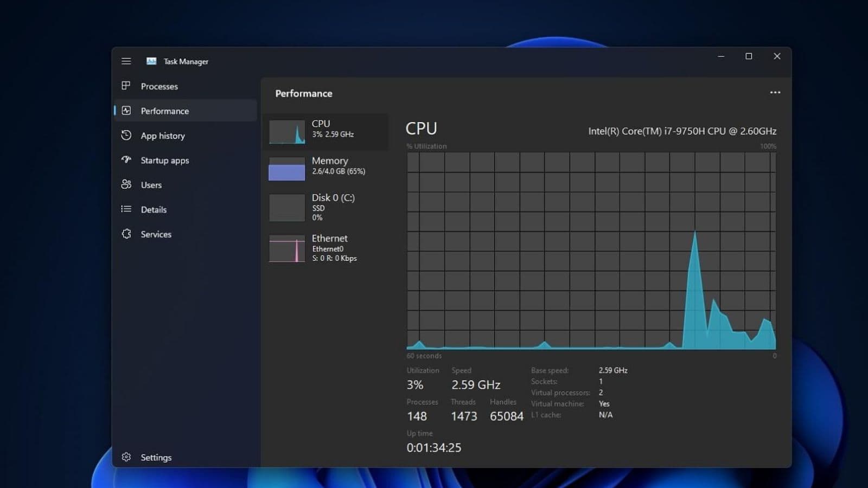This screenshot has height=488, width=868.
Task: Click the 100% utilization scale marker
Action: 767,146
